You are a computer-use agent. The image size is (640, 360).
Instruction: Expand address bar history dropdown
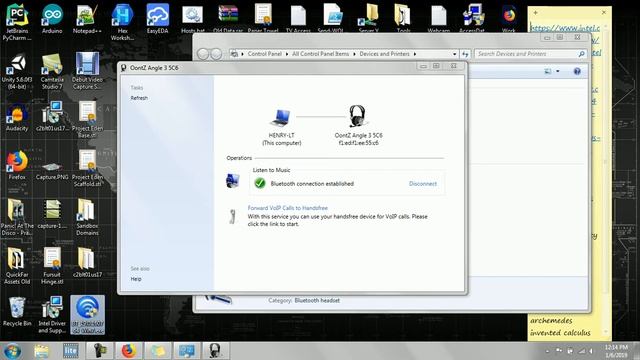pyautogui.click(x=454, y=54)
